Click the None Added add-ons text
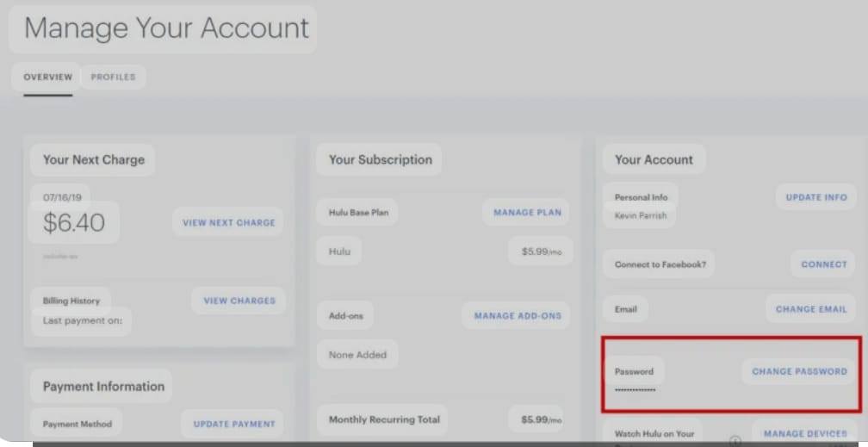The width and height of the screenshot is (868, 447). pyautogui.click(x=357, y=355)
